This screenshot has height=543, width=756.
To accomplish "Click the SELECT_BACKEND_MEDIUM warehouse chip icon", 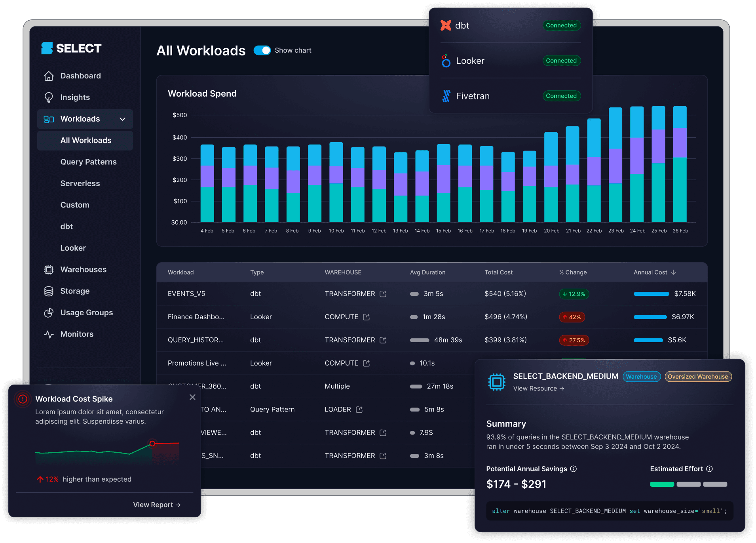I will pyautogui.click(x=496, y=382).
